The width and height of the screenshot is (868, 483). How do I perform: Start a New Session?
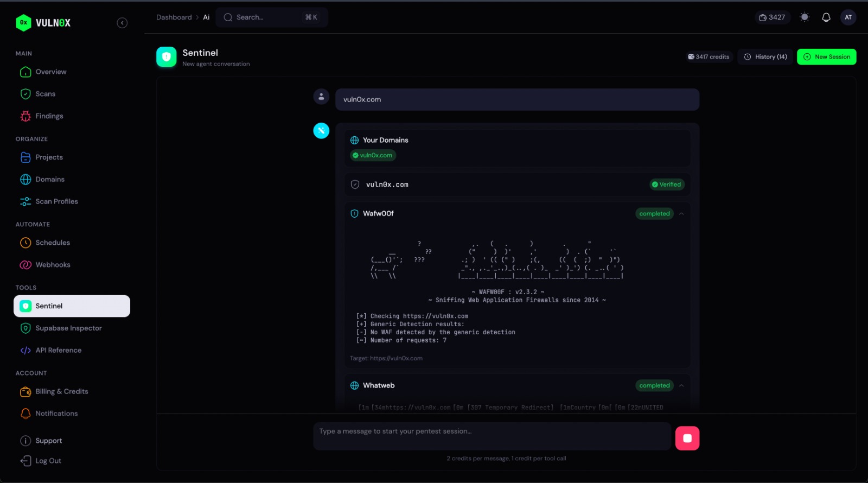tap(826, 57)
